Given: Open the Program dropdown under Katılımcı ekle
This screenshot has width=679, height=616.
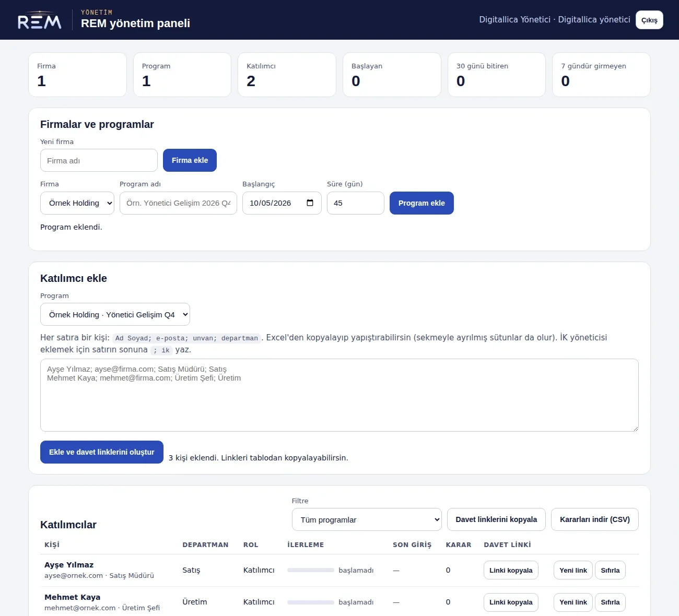Looking at the screenshot, I should coord(115,315).
